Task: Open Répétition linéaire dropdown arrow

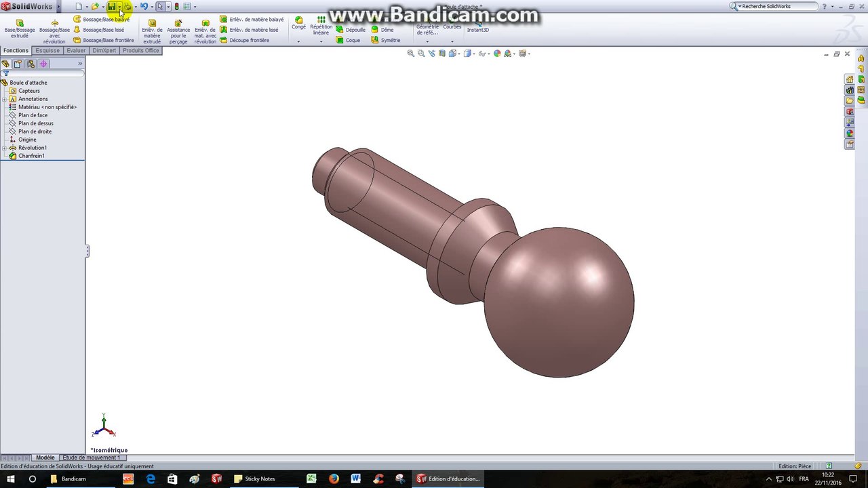Action: [321, 42]
